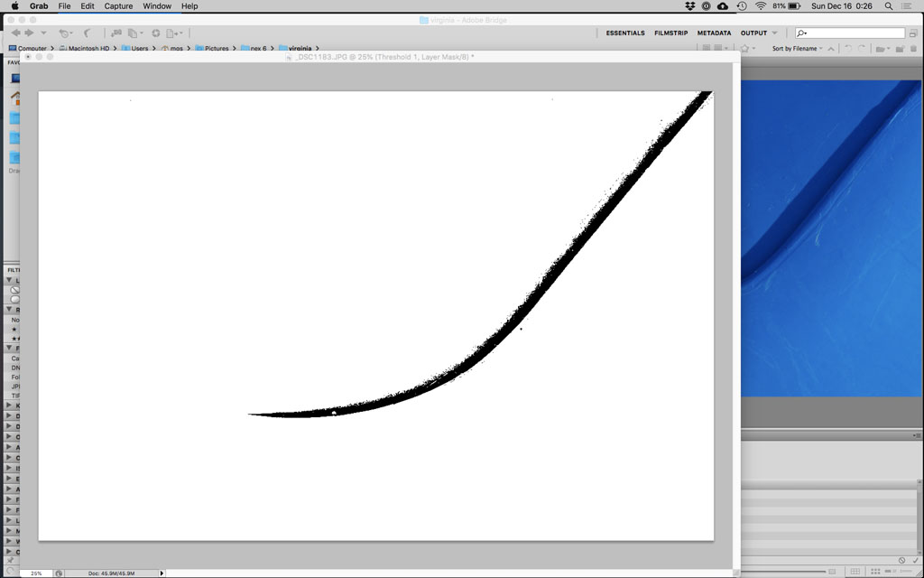
Task: Click the open in Camera Raw icon
Action: pos(155,33)
